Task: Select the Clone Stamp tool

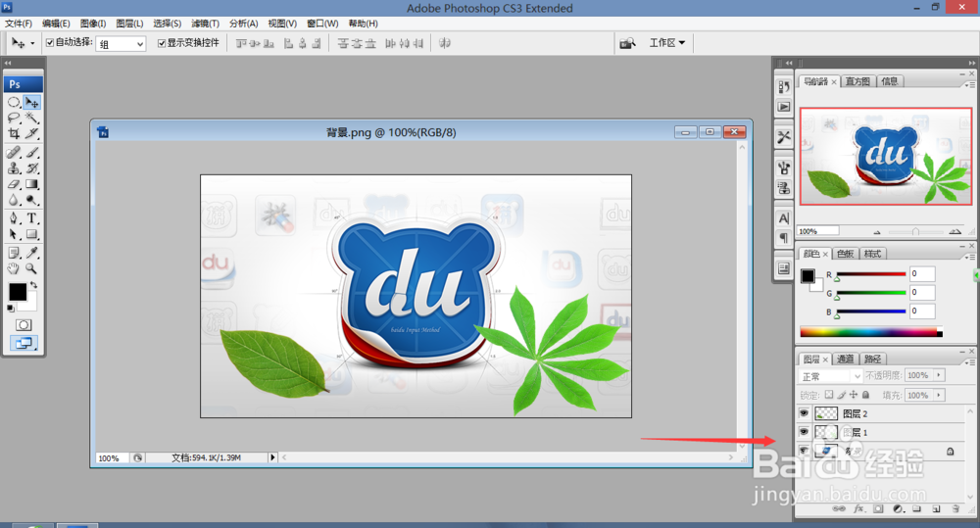Action: (14, 168)
